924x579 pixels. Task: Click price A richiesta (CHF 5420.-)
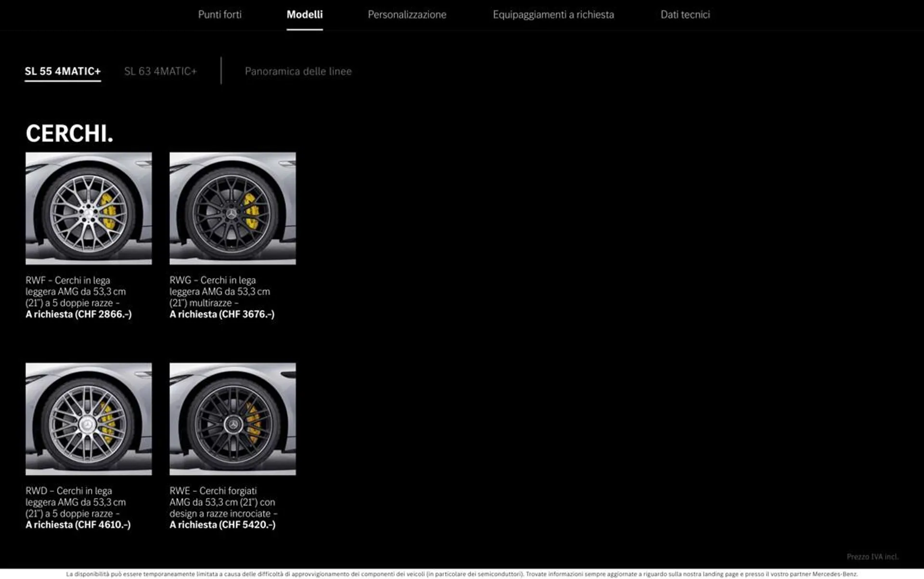coord(222,525)
